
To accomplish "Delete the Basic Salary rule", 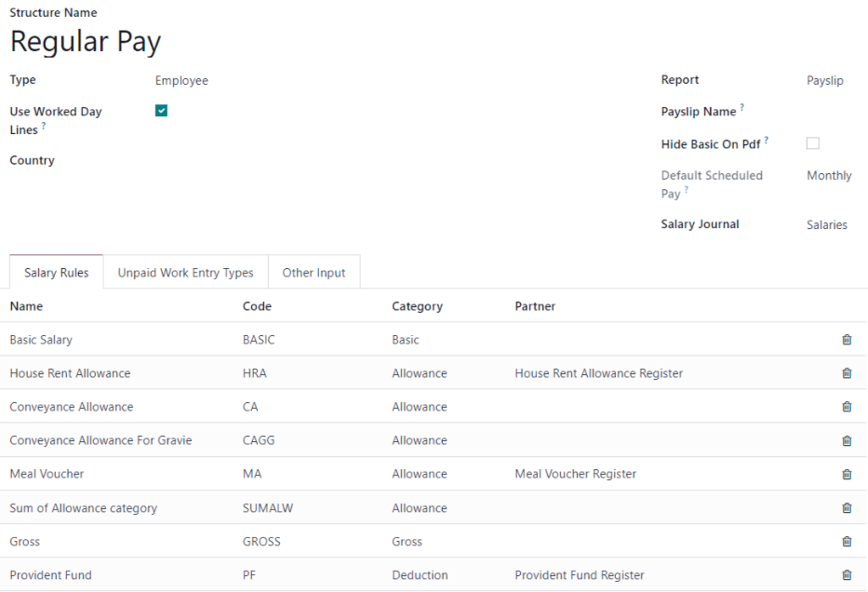I will [846, 339].
